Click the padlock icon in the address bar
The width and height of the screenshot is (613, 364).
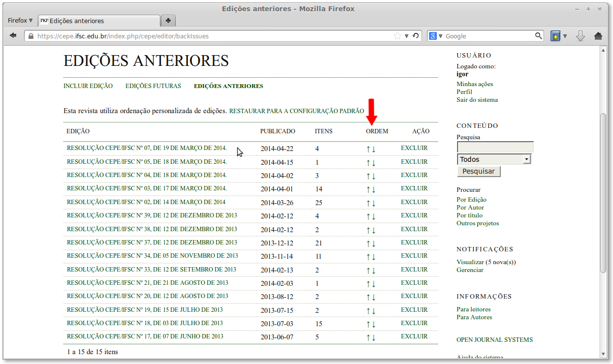pos(31,35)
